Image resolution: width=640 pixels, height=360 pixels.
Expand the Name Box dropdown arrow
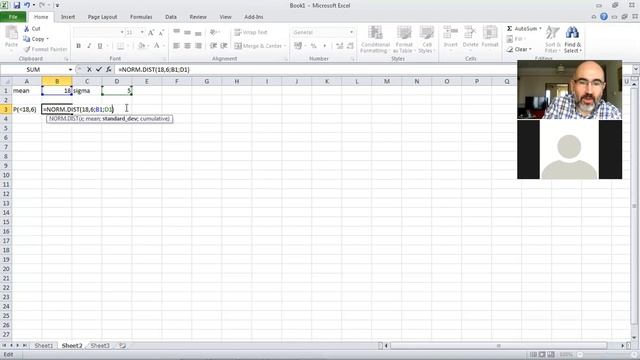click(x=70, y=70)
